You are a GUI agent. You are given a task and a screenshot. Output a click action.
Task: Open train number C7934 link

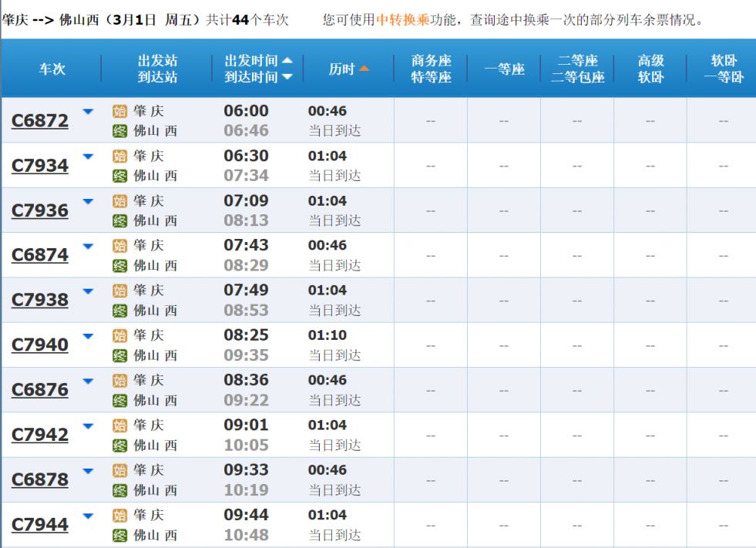click(x=40, y=166)
